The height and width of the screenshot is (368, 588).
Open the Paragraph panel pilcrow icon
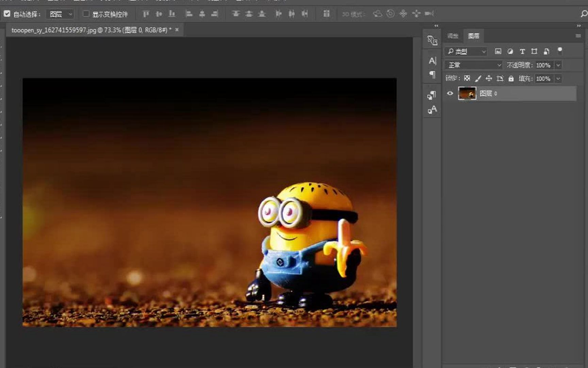pos(432,75)
